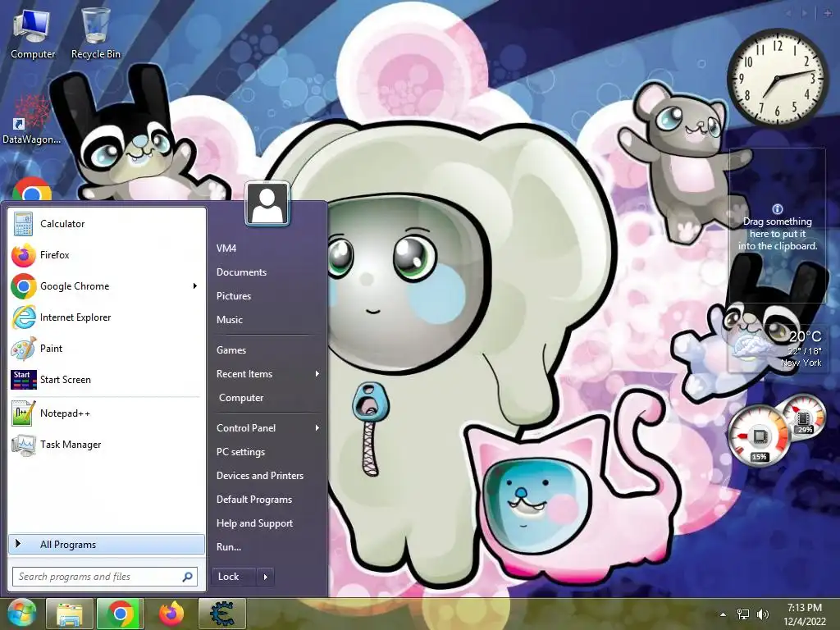Open the Cheat Engine taskbar icon

point(221,614)
